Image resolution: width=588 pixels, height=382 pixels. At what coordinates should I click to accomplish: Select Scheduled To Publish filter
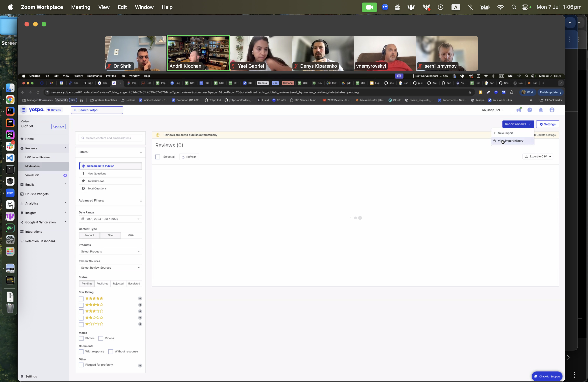(110, 166)
